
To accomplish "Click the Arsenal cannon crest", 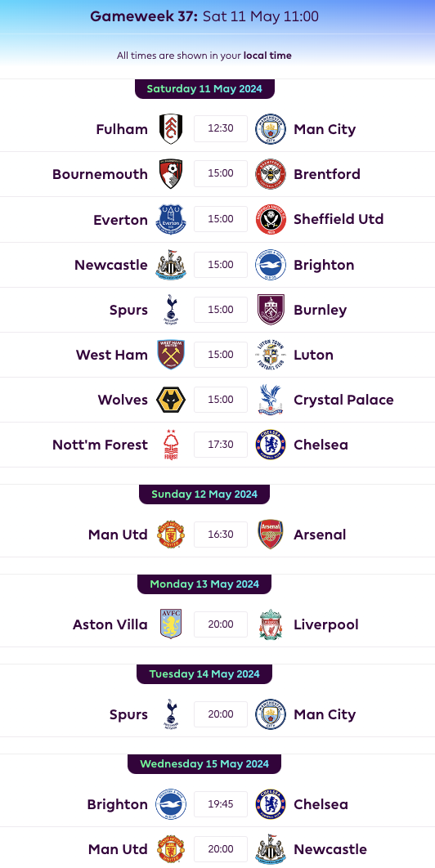I will [271, 535].
